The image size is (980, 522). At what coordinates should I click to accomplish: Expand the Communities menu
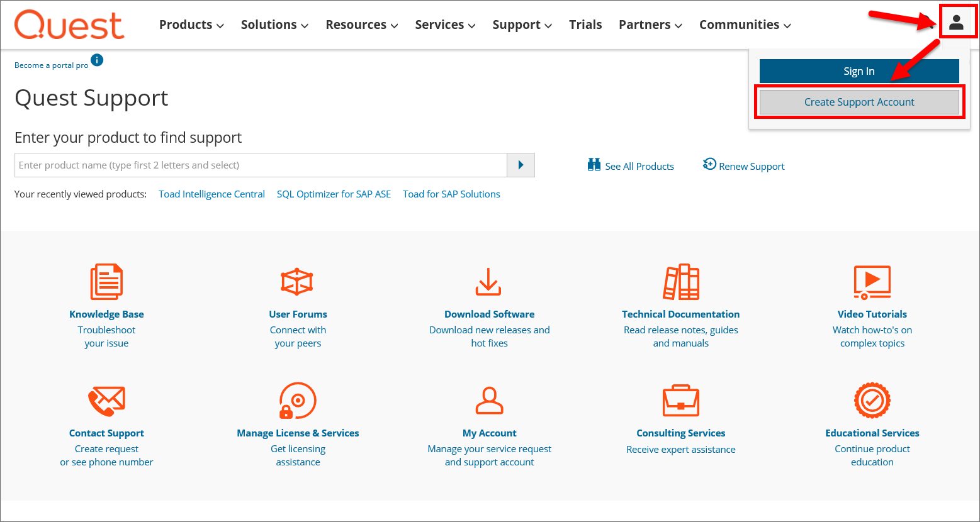pyautogui.click(x=745, y=25)
